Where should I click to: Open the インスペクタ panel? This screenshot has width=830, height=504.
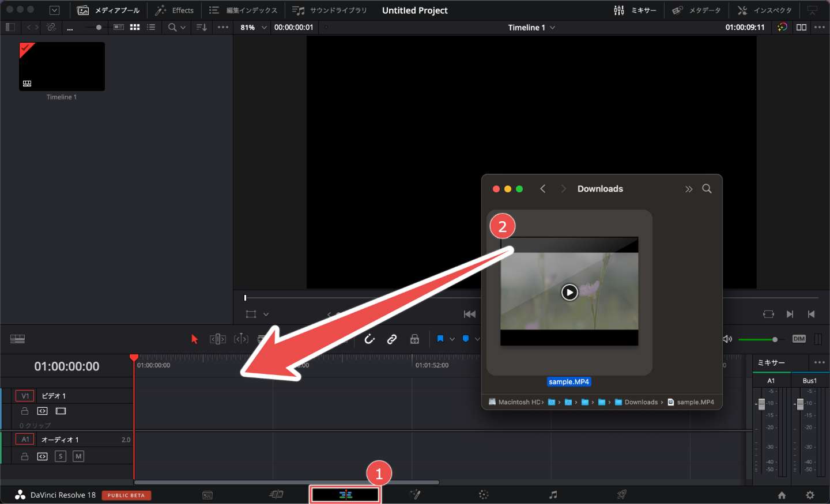point(765,10)
